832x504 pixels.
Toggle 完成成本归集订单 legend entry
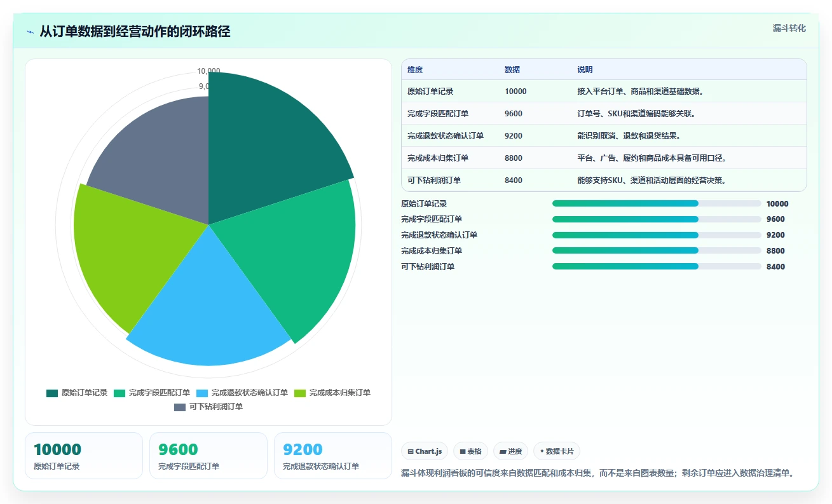[332, 393]
